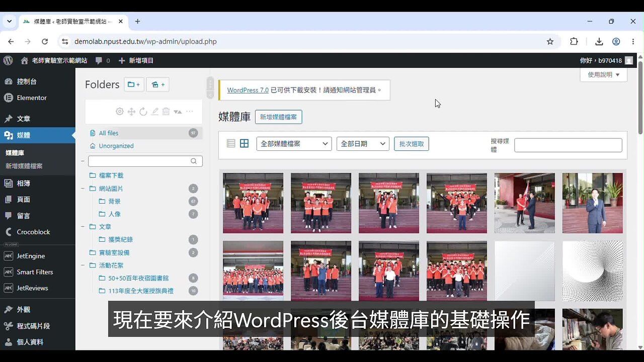The width and height of the screenshot is (644, 362).
Task: Open the 全部日期 date filter dropdown
Action: click(x=363, y=144)
